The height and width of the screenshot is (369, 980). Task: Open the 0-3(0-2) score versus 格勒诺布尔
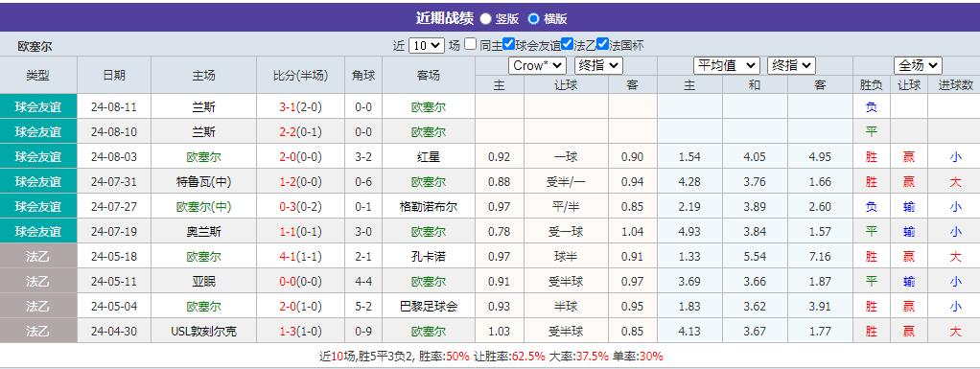300,207
